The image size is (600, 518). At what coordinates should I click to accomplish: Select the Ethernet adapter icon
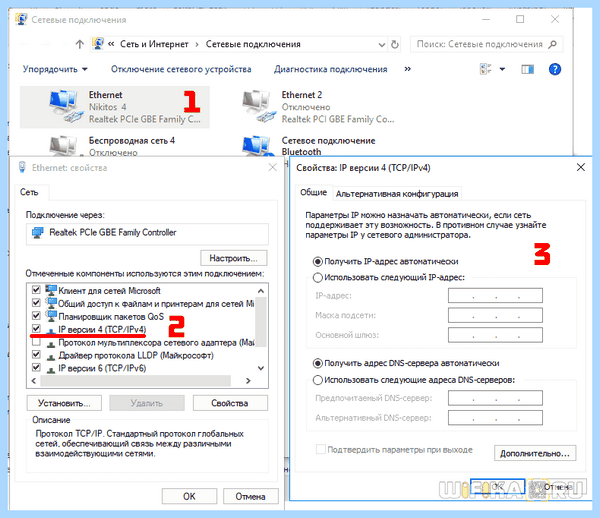pyautogui.click(x=66, y=107)
